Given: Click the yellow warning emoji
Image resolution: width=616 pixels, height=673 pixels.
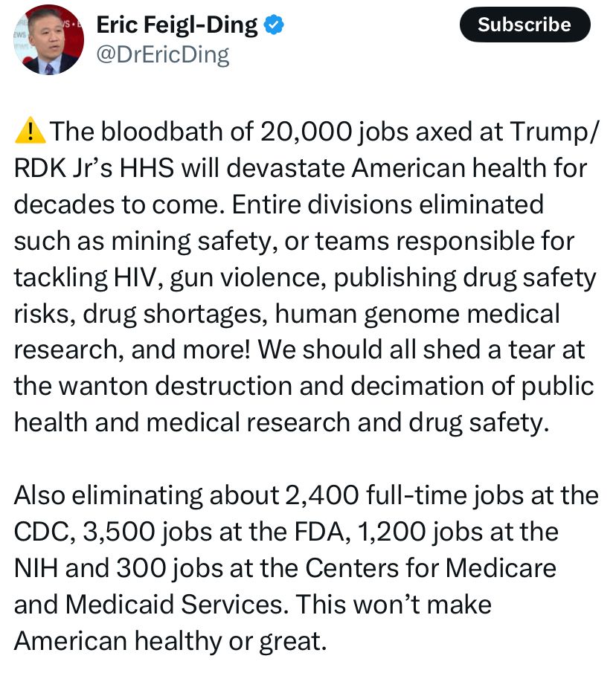Looking at the screenshot, I should pyautogui.click(x=30, y=130).
